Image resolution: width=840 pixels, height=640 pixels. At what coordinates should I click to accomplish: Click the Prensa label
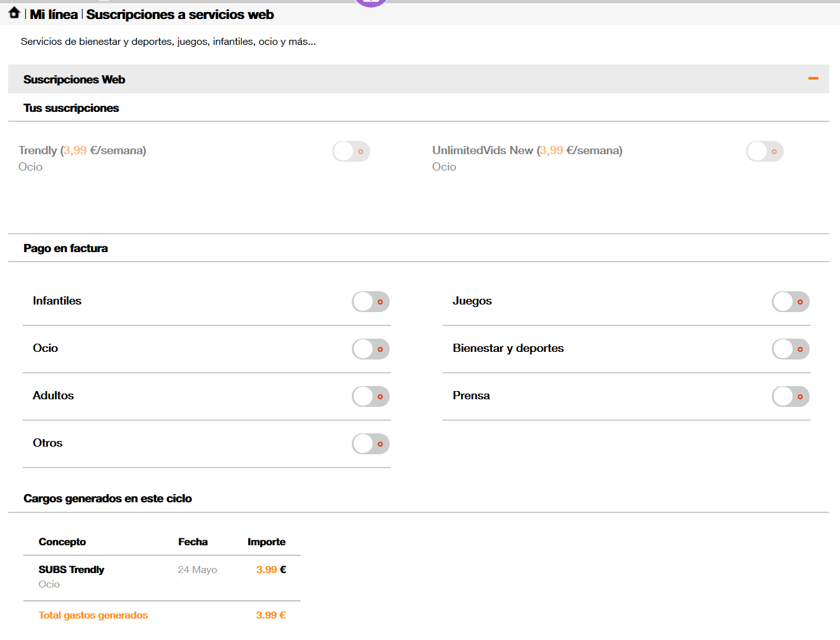471,395
